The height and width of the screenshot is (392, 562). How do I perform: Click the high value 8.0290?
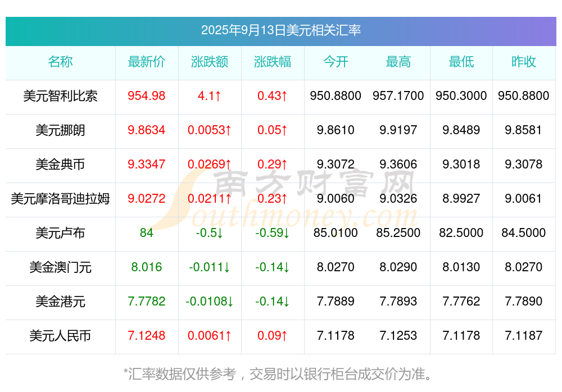(398, 267)
